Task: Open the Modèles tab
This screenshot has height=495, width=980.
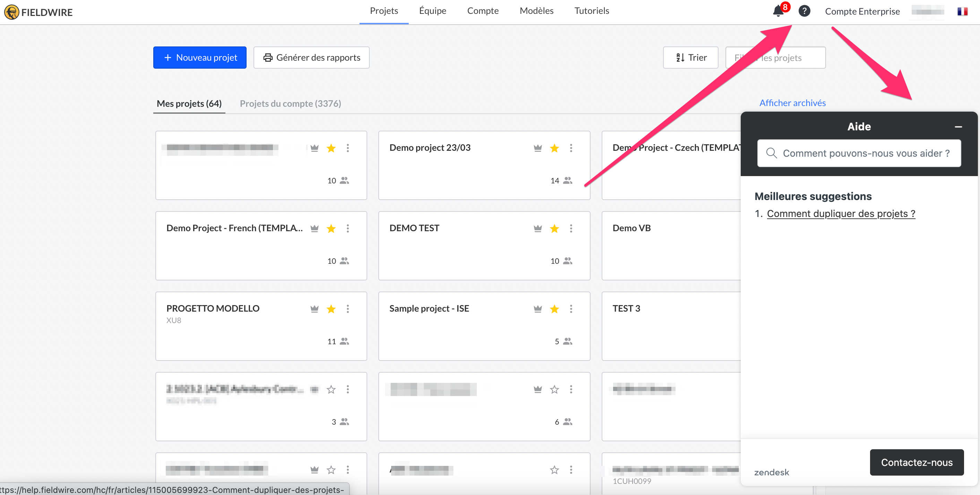Action: tap(536, 11)
